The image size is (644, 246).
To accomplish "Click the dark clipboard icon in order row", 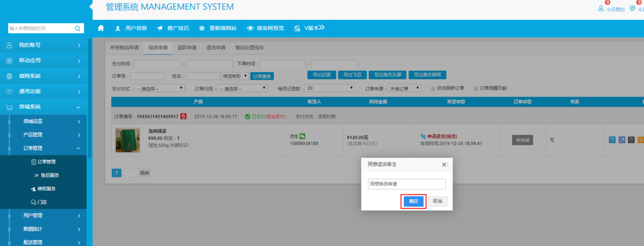I will click(631, 140).
